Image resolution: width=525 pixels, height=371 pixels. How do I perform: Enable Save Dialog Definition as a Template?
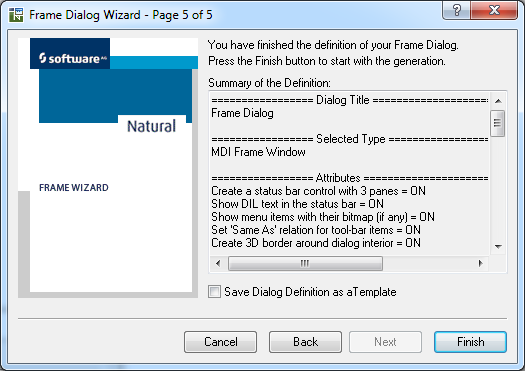click(214, 292)
